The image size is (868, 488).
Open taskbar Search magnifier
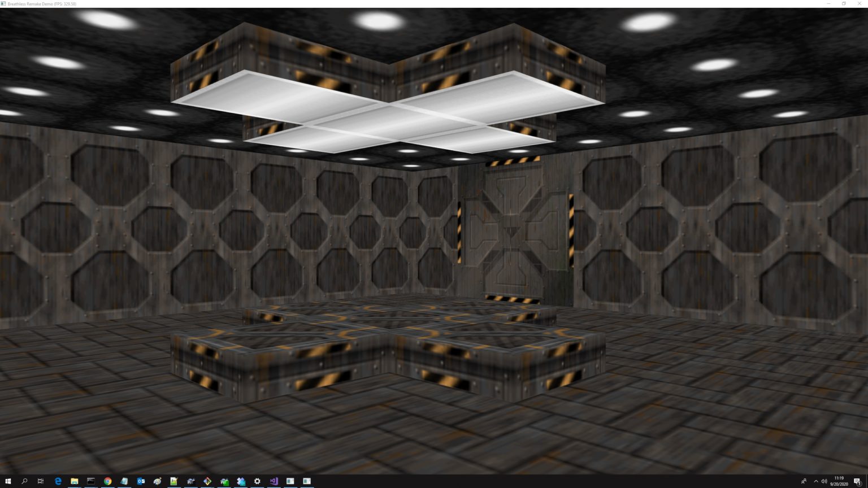(x=24, y=481)
